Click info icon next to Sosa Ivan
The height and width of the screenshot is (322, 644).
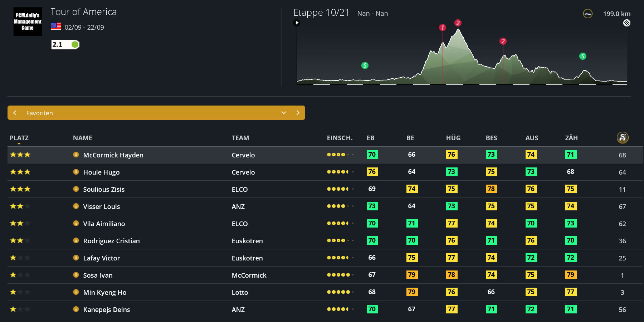(x=76, y=275)
